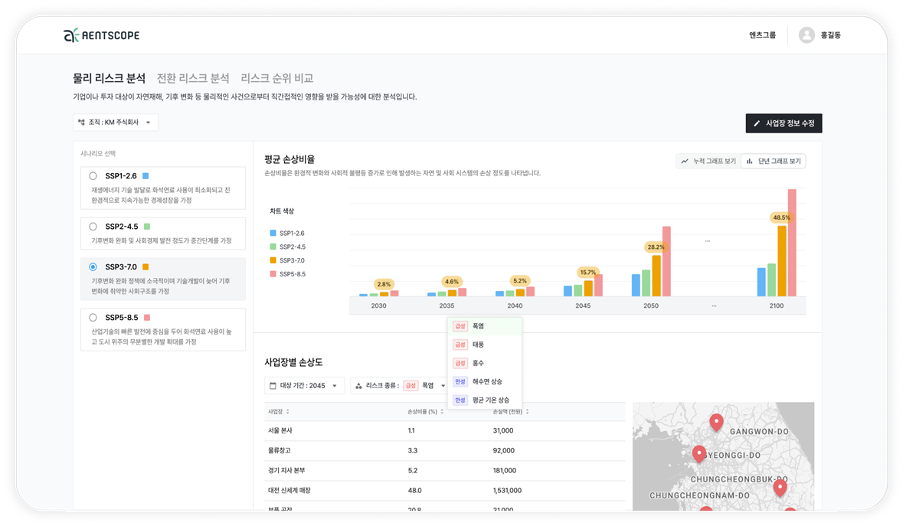Click the 물류창고 table row

[x=445, y=451]
